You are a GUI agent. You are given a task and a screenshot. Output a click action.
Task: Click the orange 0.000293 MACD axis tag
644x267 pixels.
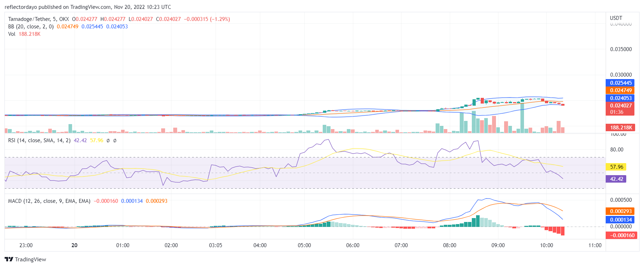(620, 211)
